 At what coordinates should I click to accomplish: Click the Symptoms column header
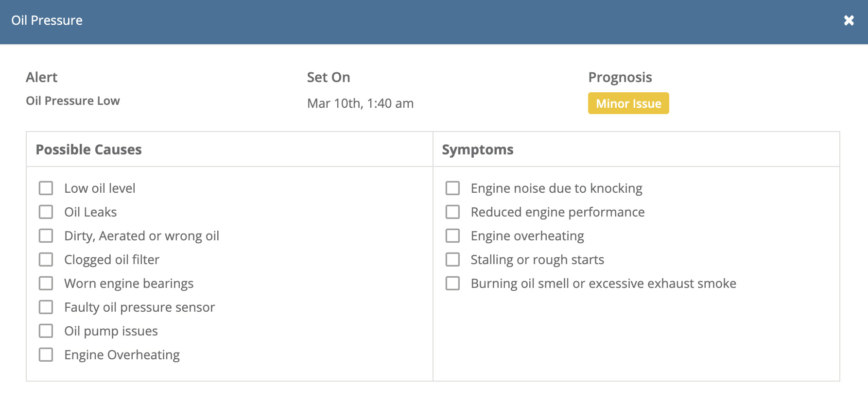coord(477,150)
